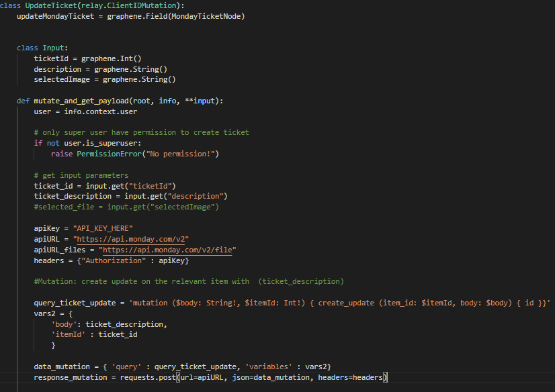Click the '# get input parameters' comment

point(81,175)
